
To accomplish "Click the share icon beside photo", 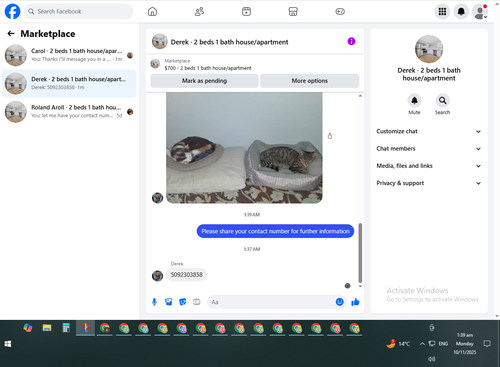I will click(330, 136).
